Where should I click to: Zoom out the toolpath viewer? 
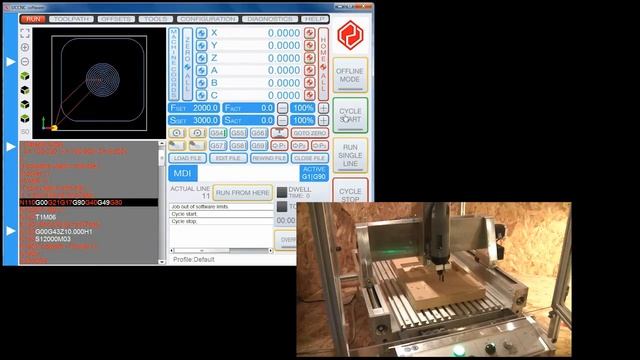pos(25,62)
